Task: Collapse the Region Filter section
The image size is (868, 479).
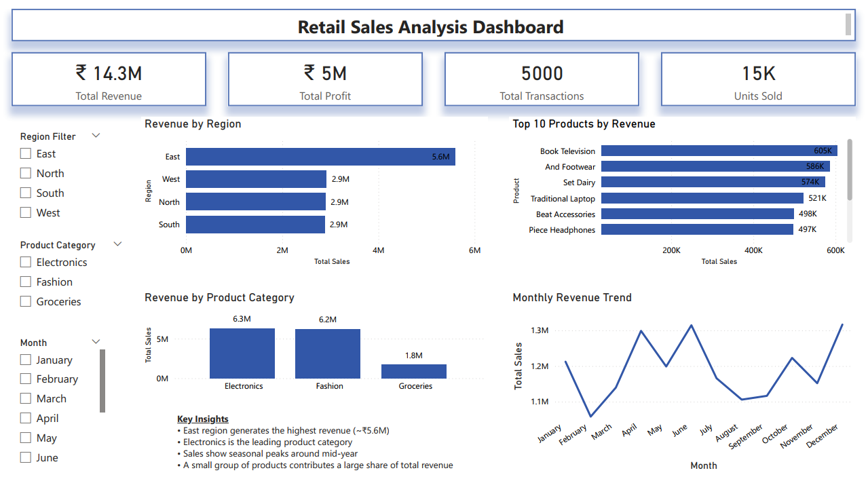Action: tap(96, 135)
